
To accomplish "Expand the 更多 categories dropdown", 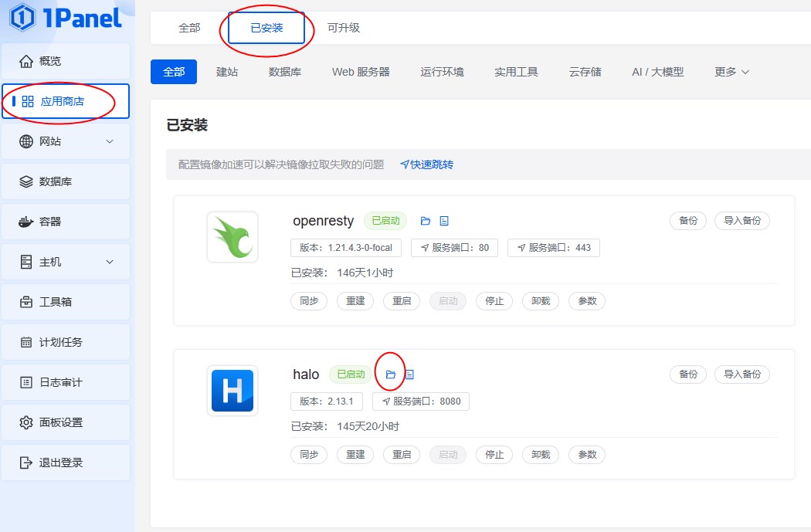I will pyautogui.click(x=732, y=72).
